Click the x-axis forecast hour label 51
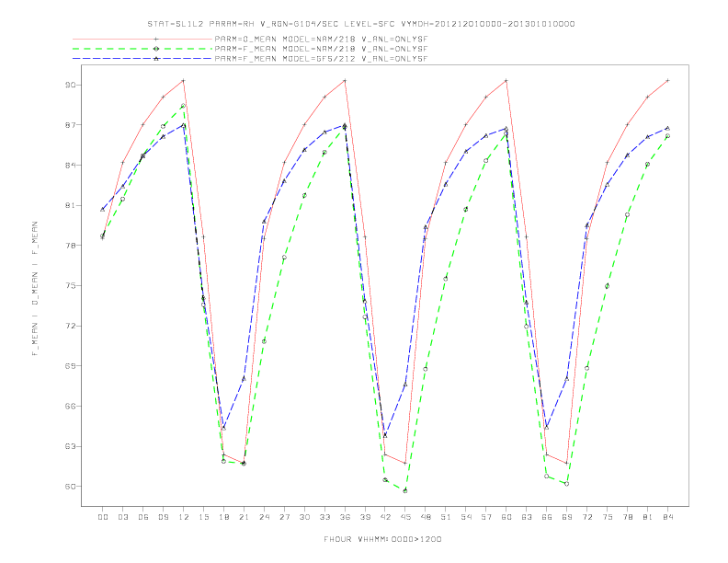The image size is (728, 563). (446, 517)
